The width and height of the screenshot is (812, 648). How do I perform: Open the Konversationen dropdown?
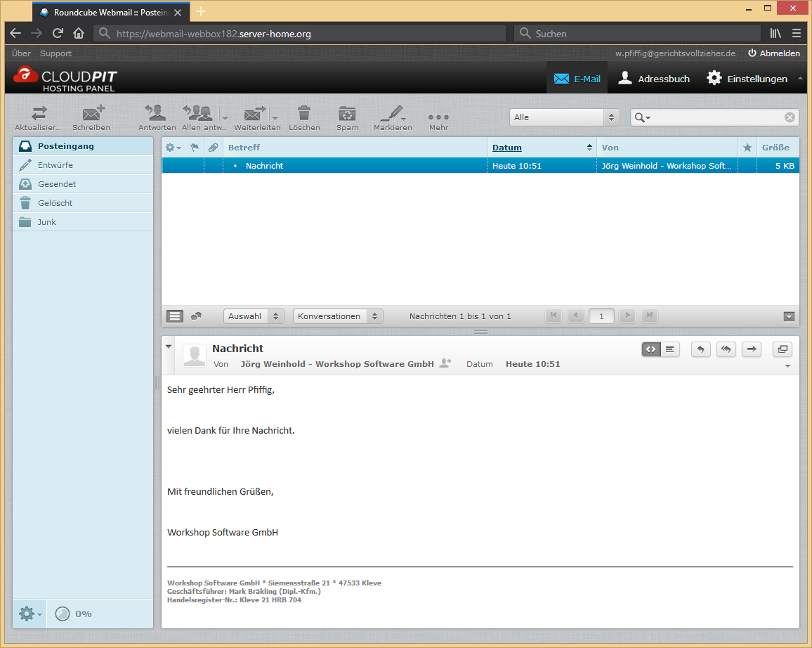(338, 316)
